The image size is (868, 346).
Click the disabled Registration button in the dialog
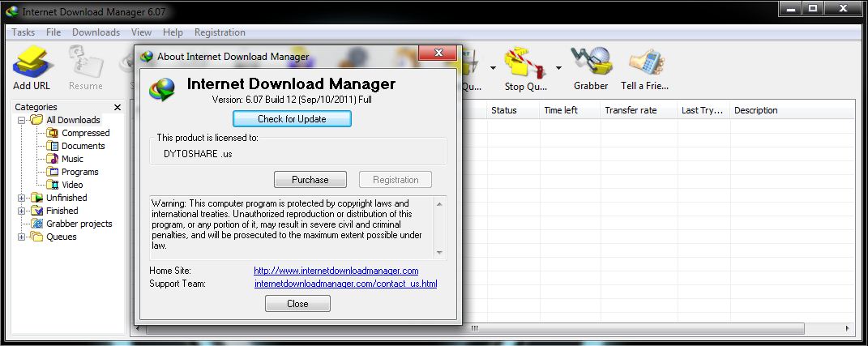[x=396, y=179]
